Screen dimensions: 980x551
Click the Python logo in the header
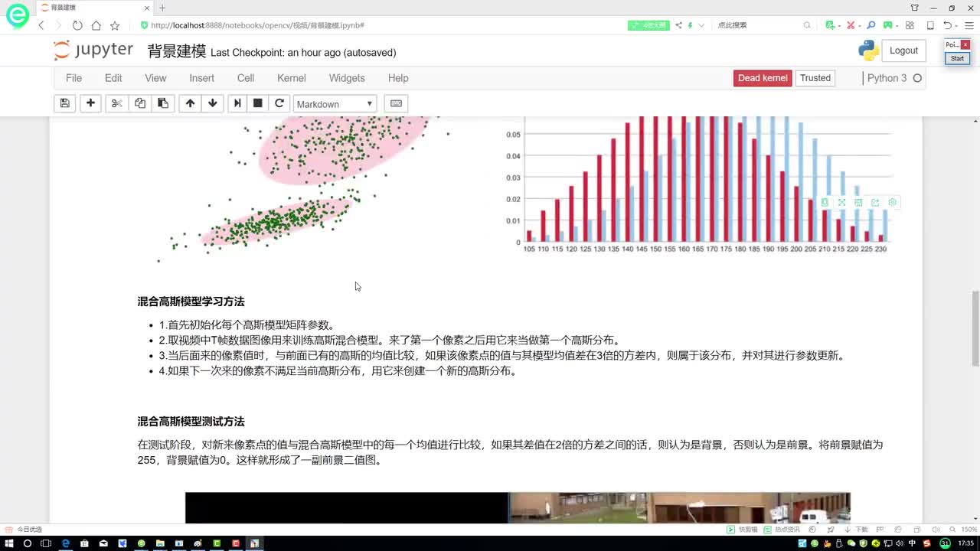click(868, 51)
